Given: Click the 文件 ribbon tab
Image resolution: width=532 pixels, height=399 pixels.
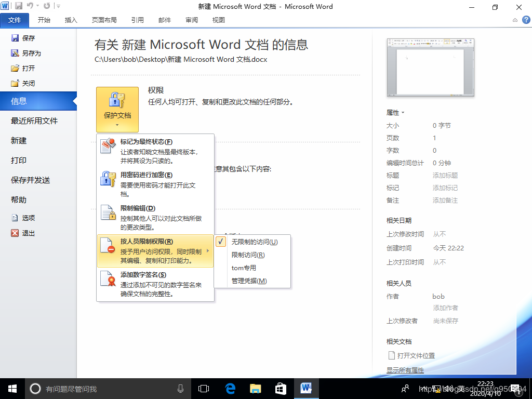Looking at the screenshot, I should (x=15, y=20).
